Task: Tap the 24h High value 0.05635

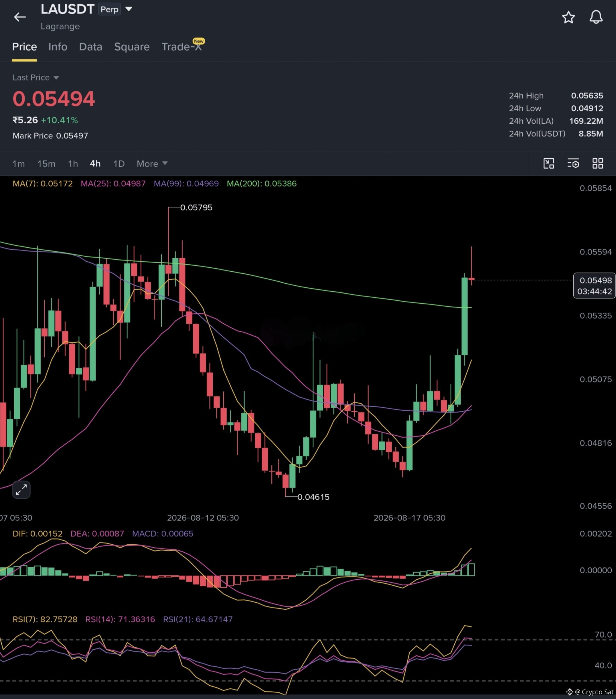Action: 587,96
